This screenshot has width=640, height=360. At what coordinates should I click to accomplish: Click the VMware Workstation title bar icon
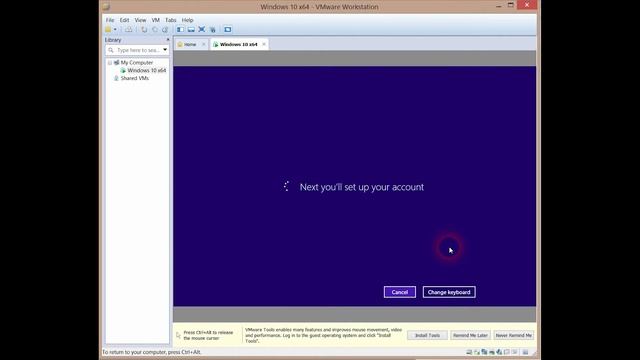click(106, 7)
